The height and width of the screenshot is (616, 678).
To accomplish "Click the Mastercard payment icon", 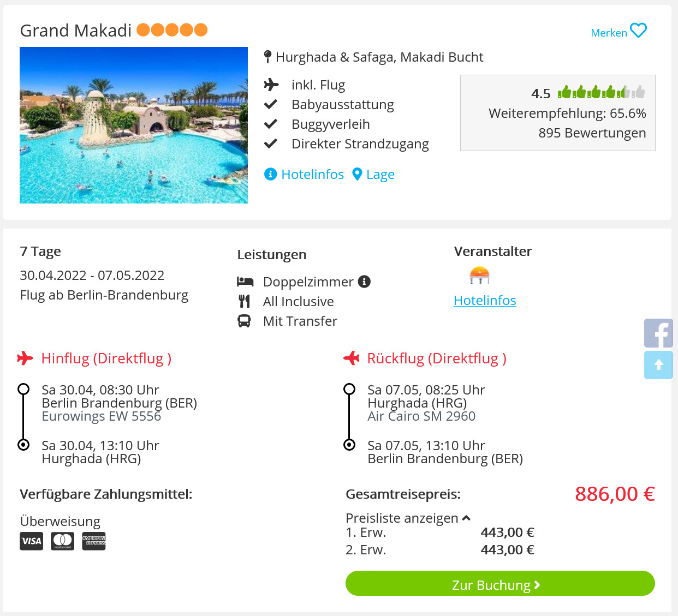I will 63,541.
